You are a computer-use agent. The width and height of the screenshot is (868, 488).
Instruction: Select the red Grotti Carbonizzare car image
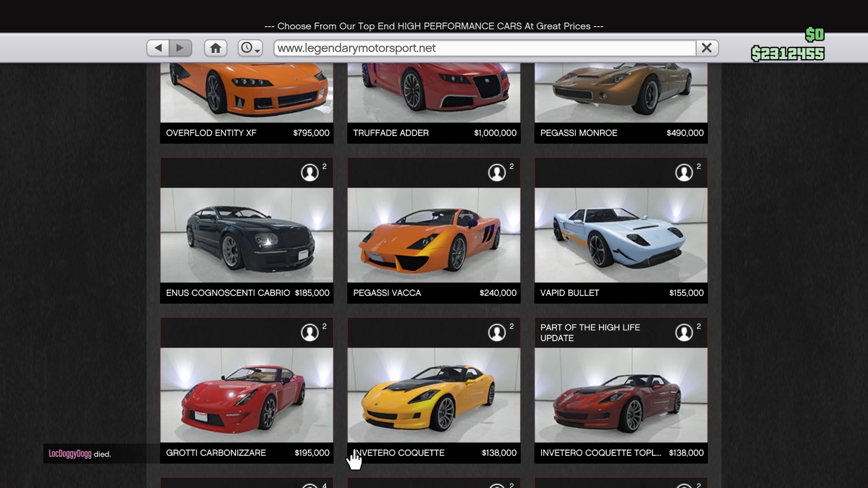click(x=247, y=395)
